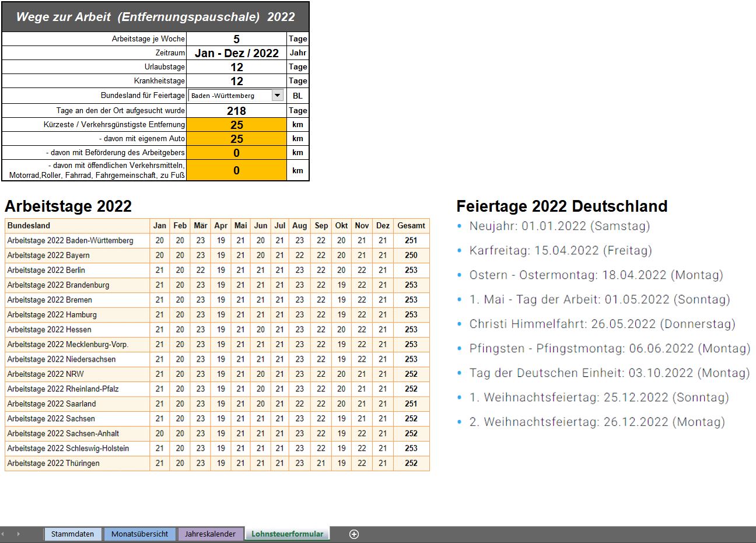Viewport: 756px width, 543px height.
Task: Select the Krankheitstage value cell
Action: click(x=236, y=81)
